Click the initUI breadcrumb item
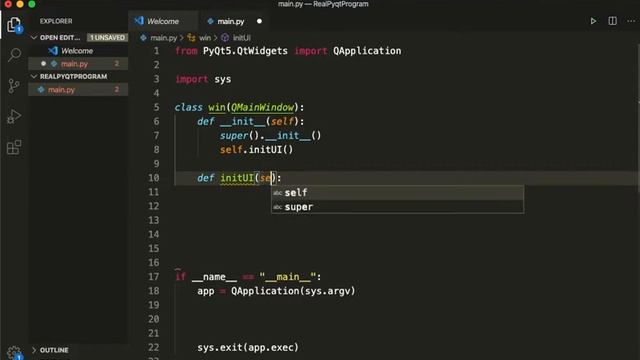640x360 pixels. [242, 38]
